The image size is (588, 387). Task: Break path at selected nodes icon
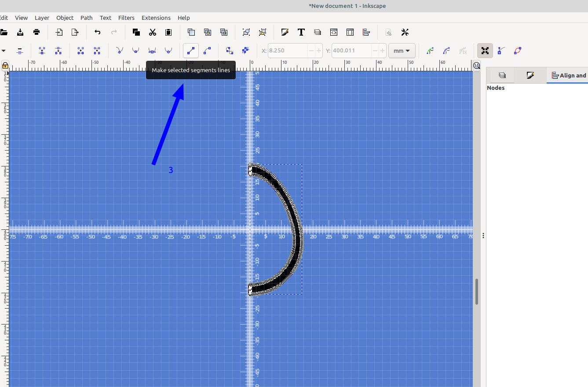coord(58,51)
